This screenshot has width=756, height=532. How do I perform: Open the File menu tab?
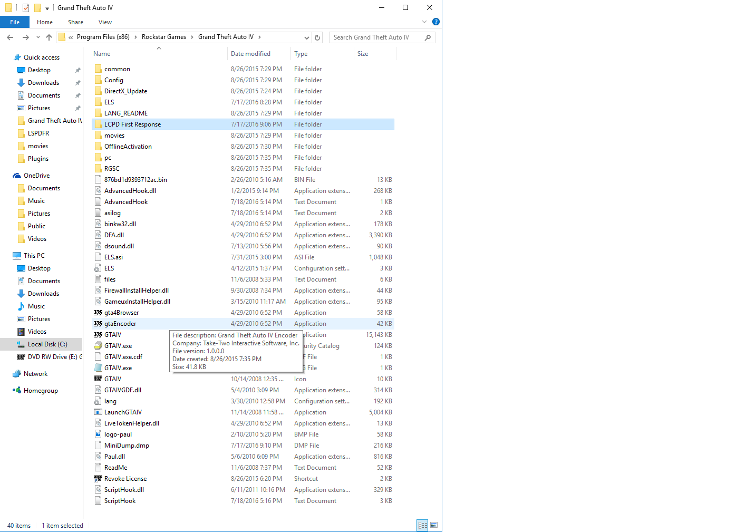[x=15, y=22]
